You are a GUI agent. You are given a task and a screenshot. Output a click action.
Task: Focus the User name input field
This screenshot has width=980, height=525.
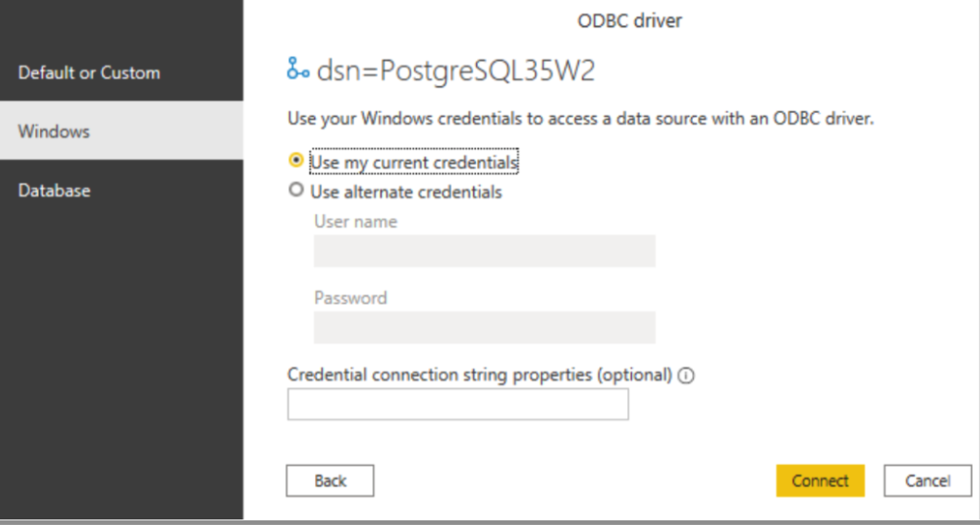pyautogui.click(x=484, y=251)
